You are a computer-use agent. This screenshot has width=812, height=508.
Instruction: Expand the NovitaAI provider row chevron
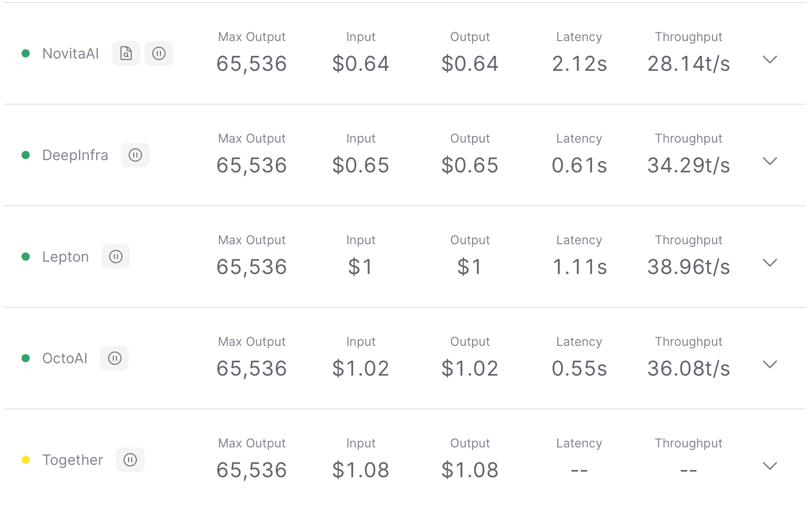[x=770, y=60]
